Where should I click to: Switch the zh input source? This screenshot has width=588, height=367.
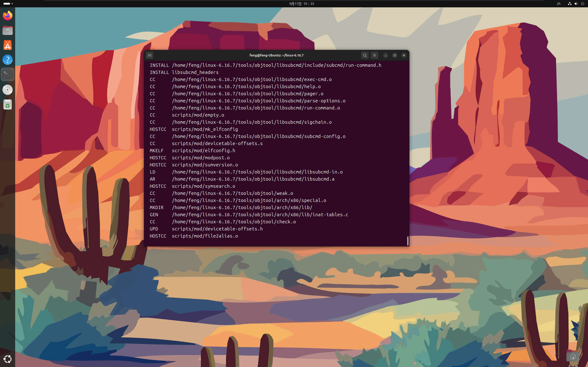(x=559, y=4)
